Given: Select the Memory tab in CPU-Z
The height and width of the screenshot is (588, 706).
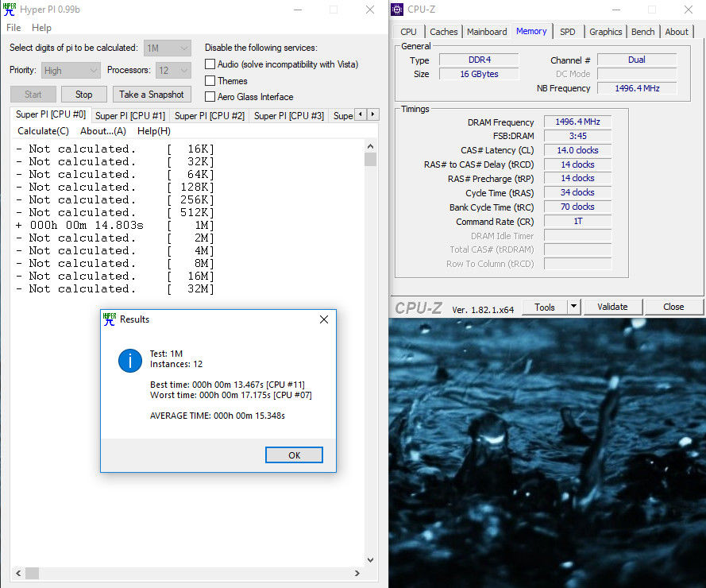Looking at the screenshot, I should coord(531,31).
